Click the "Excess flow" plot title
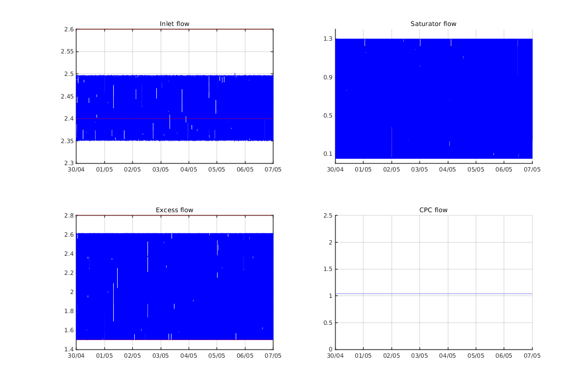Viewport: 588px width, 392px height. click(x=174, y=210)
